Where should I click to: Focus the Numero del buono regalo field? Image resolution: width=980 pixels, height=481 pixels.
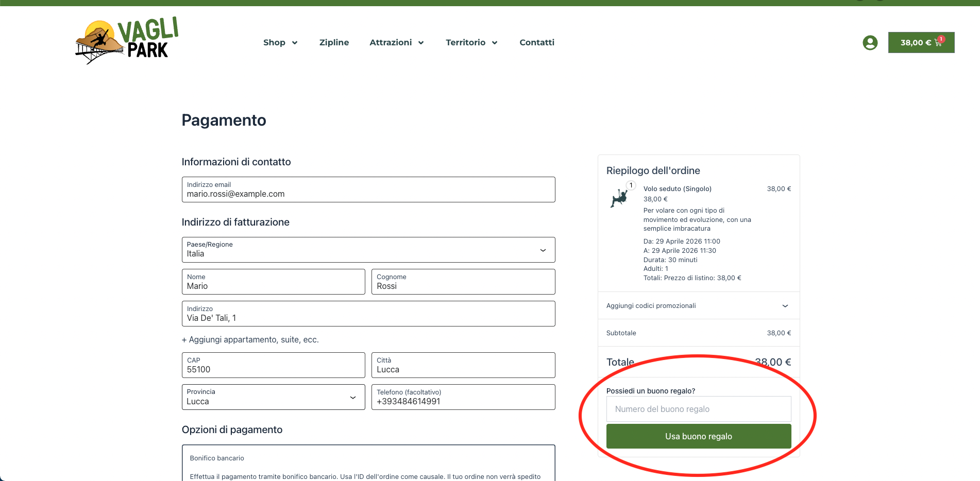[x=699, y=409]
